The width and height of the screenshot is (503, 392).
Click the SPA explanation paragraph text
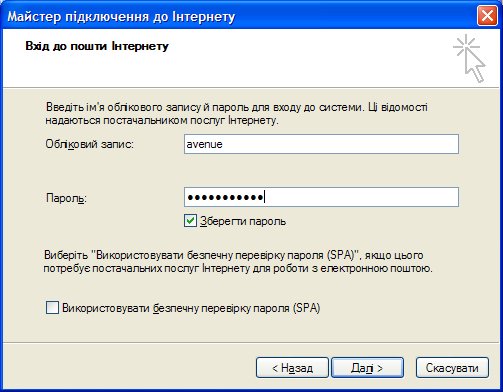pos(238,262)
